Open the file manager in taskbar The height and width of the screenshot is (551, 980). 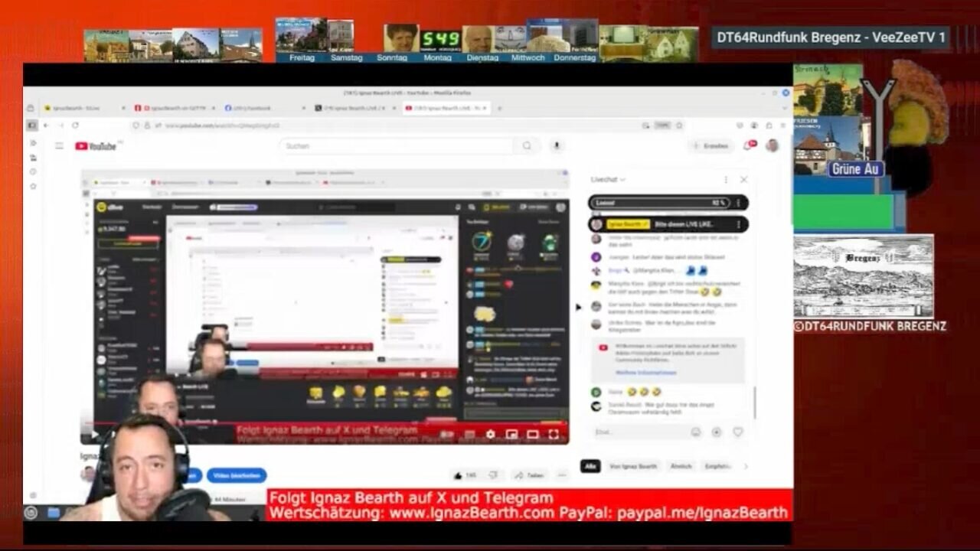tap(54, 513)
